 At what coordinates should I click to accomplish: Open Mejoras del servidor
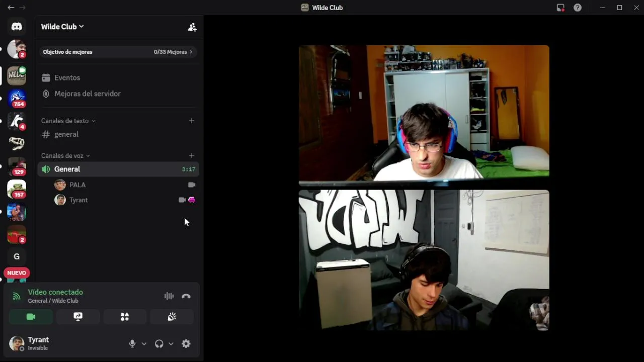pos(118,94)
